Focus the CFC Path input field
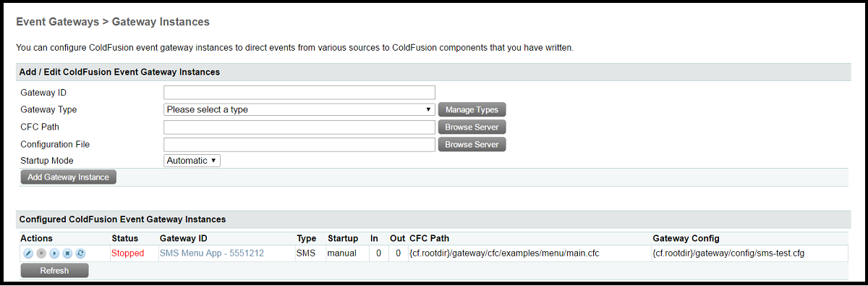The width and height of the screenshot is (868, 286). [x=299, y=127]
